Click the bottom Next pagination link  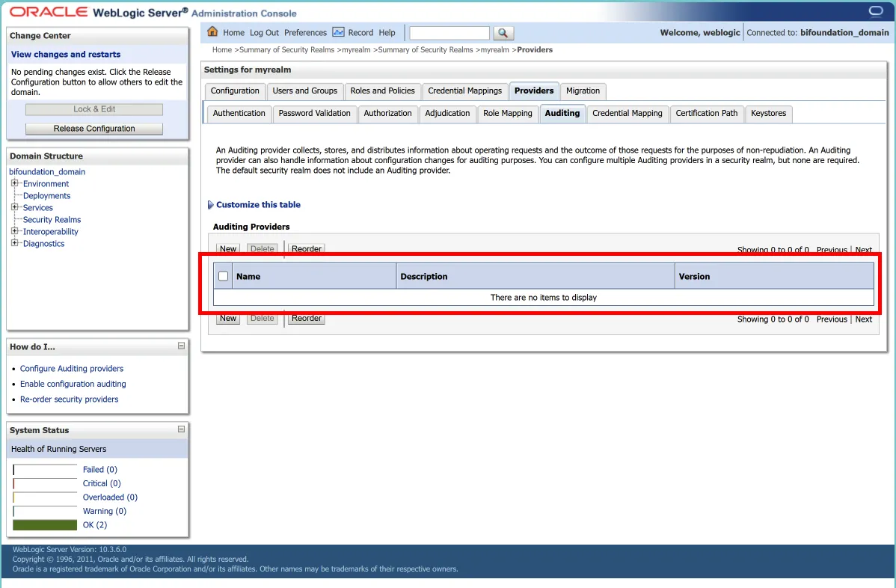pyautogui.click(x=863, y=319)
